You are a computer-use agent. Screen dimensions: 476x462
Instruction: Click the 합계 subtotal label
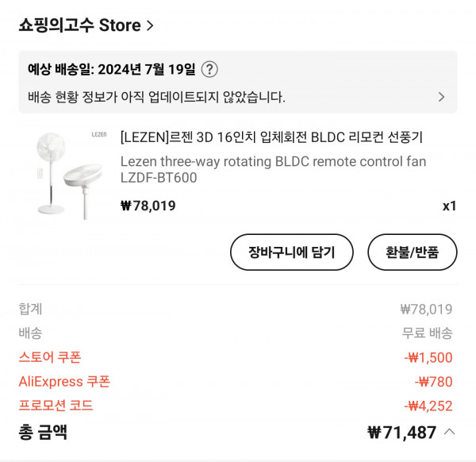(x=30, y=309)
